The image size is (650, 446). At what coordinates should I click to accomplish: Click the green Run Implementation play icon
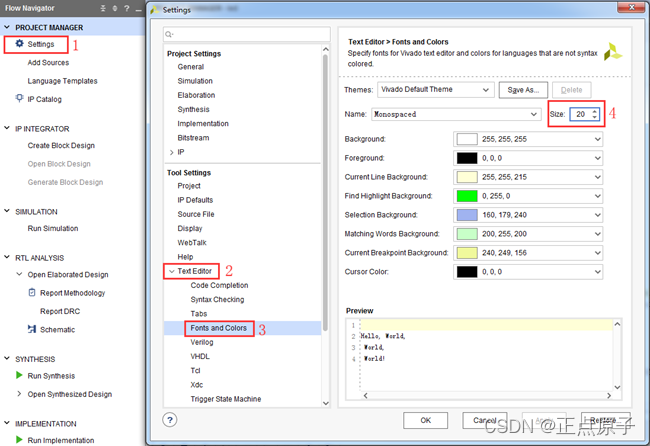point(19,439)
